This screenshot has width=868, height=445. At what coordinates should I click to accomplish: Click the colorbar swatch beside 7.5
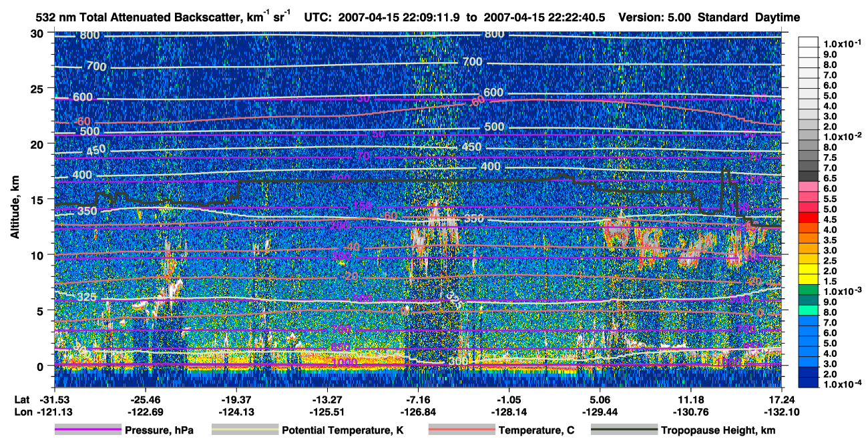click(808, 155)
